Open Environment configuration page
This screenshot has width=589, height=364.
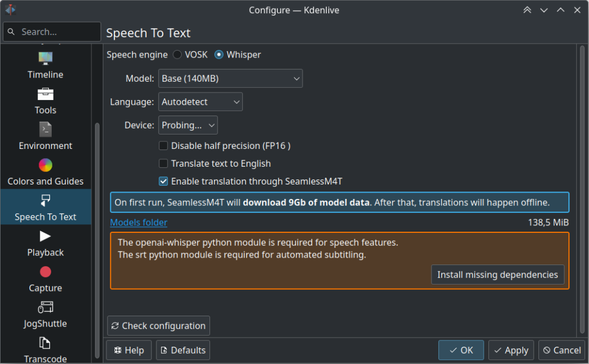45,136
